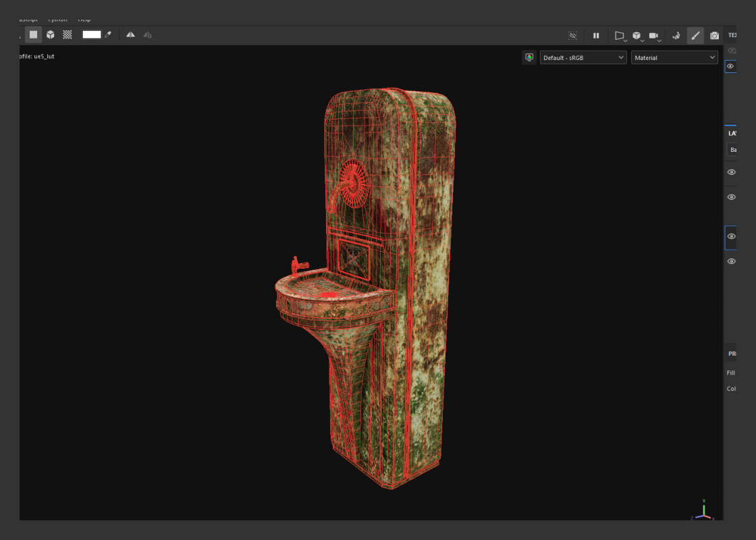Open the Python menu

pos(57,19)
